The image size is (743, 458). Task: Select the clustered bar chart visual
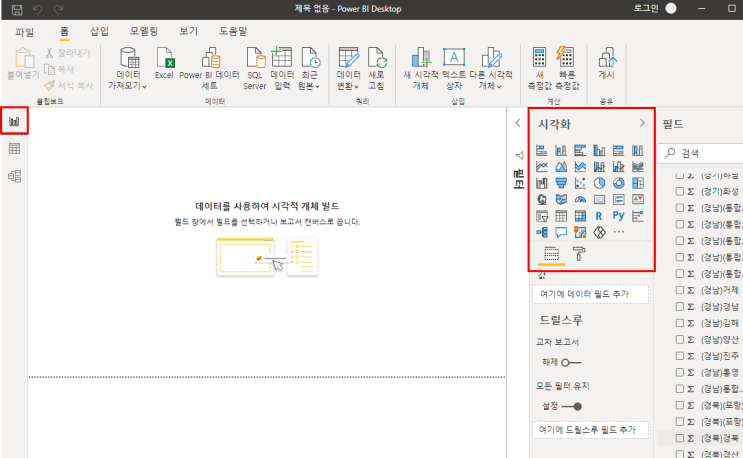(x=580, y=151)
